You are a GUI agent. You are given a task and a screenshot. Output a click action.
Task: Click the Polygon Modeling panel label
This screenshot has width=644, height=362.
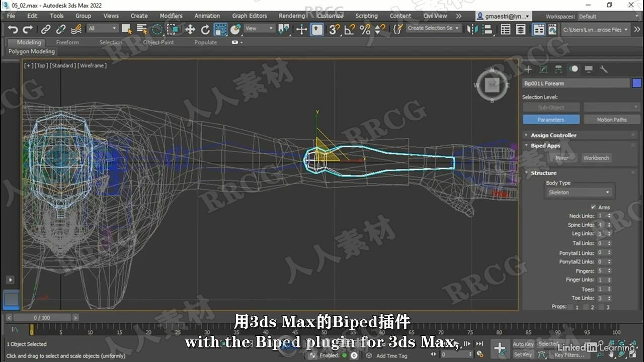tap(31, 51)
